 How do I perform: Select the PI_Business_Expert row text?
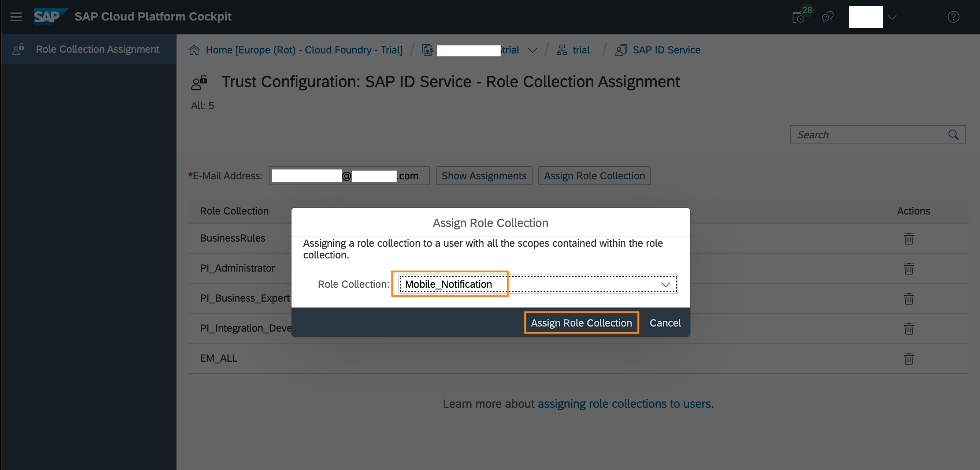pos(245,298)
